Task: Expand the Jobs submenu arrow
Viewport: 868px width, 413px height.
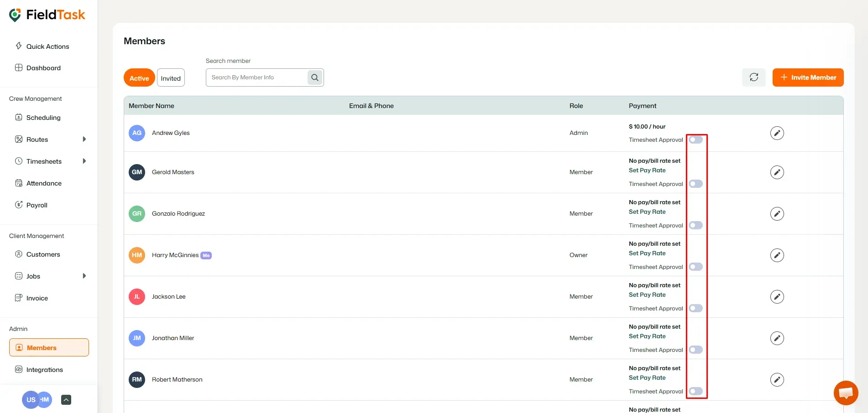Action: click(84, 276)
